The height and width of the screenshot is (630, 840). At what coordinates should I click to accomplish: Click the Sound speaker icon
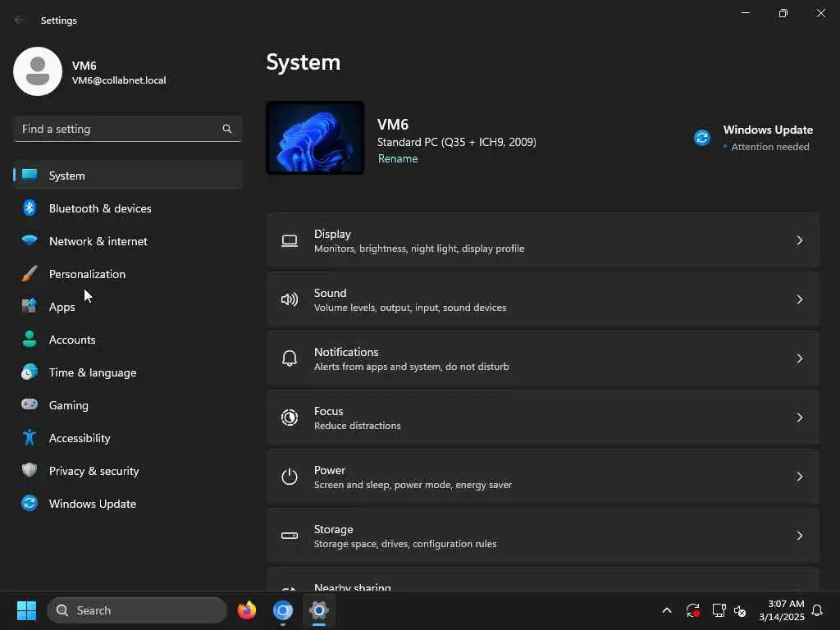tap(290, 299)
